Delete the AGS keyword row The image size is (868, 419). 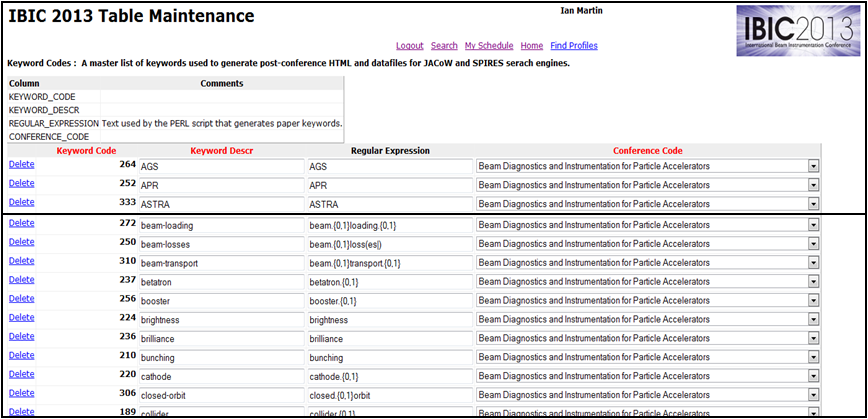pos(22,164)
